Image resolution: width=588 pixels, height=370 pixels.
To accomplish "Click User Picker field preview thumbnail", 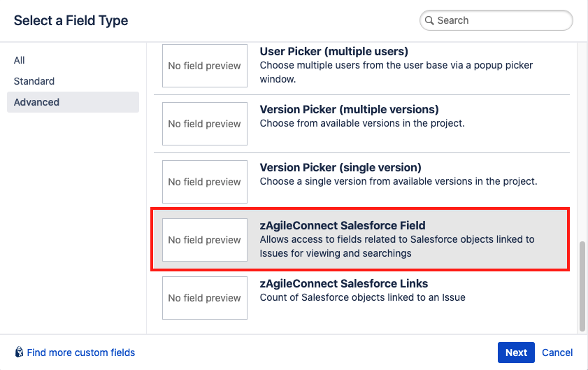I will coord(205,66).
